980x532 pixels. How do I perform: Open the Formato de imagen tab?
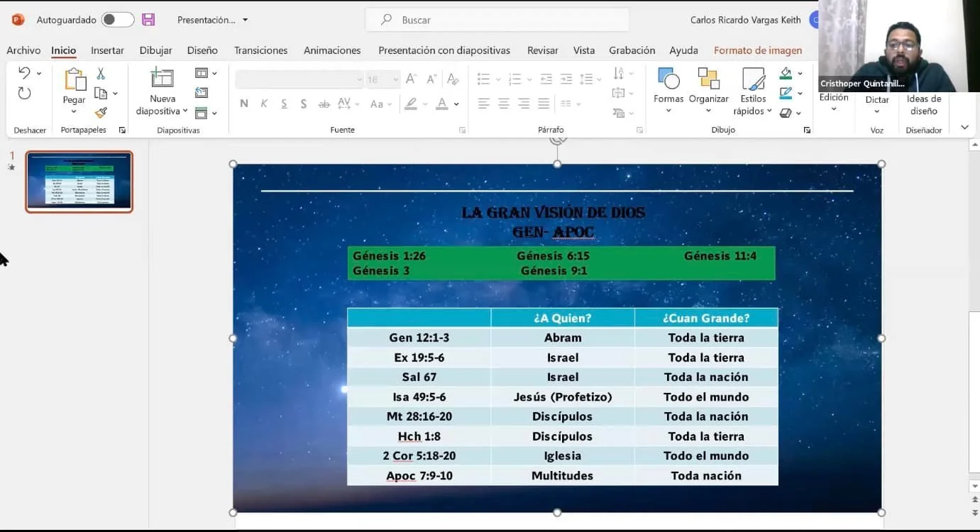click(758, 50)
